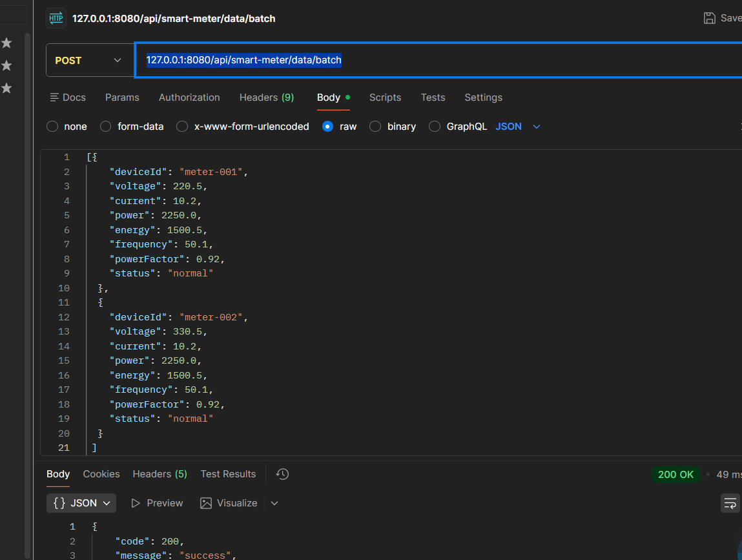Click the powerFactor value on line 8

click(x=208, y=259)
